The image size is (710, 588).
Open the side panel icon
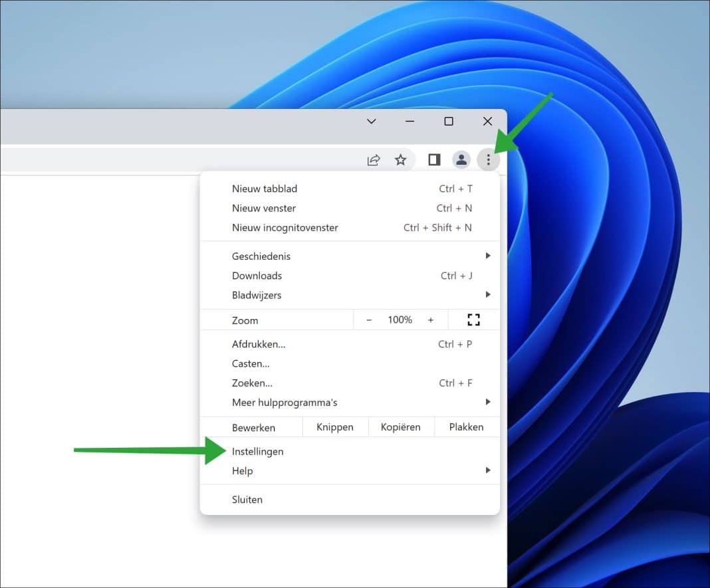click(x=433, y=159)
